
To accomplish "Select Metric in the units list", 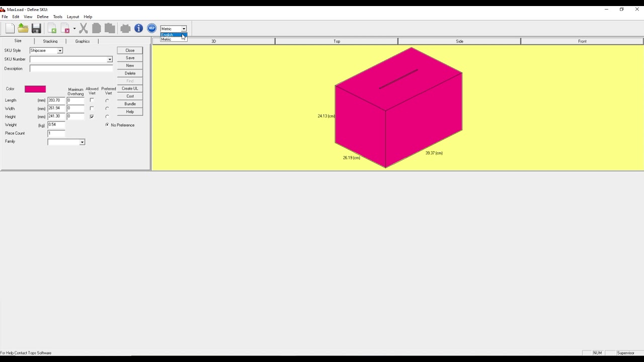I will (x=174, y=39).
